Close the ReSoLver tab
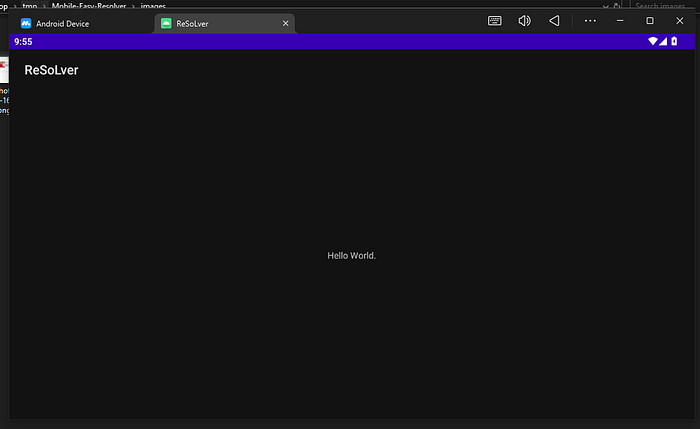 (285, 23)
